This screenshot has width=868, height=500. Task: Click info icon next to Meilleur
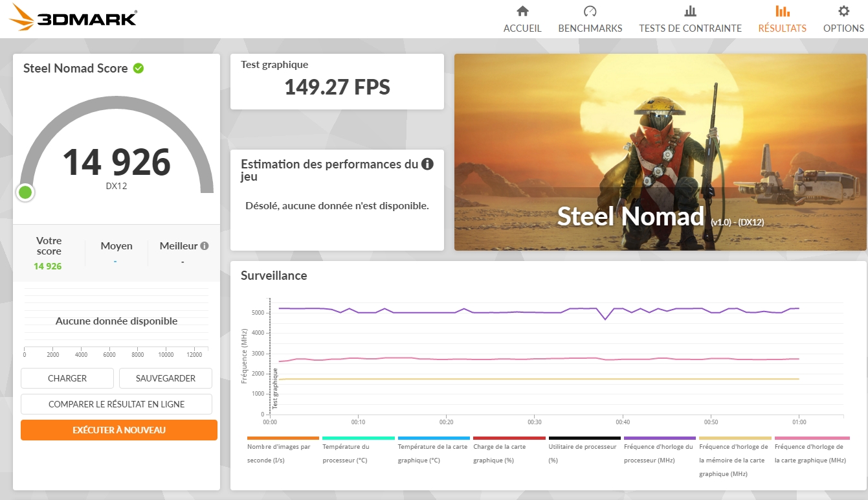205,246
